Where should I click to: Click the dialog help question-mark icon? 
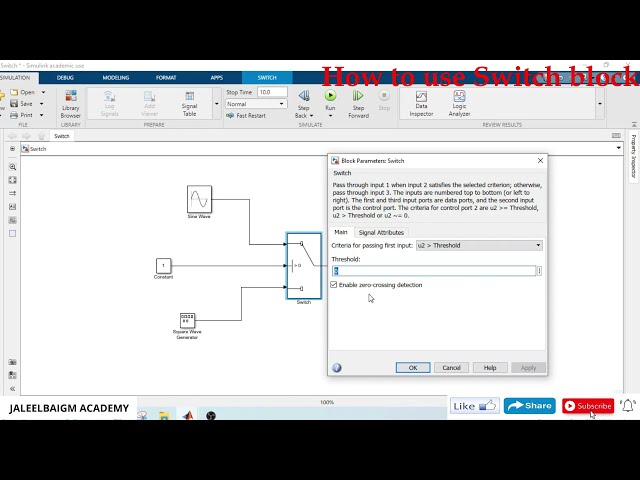click(337, 367)
